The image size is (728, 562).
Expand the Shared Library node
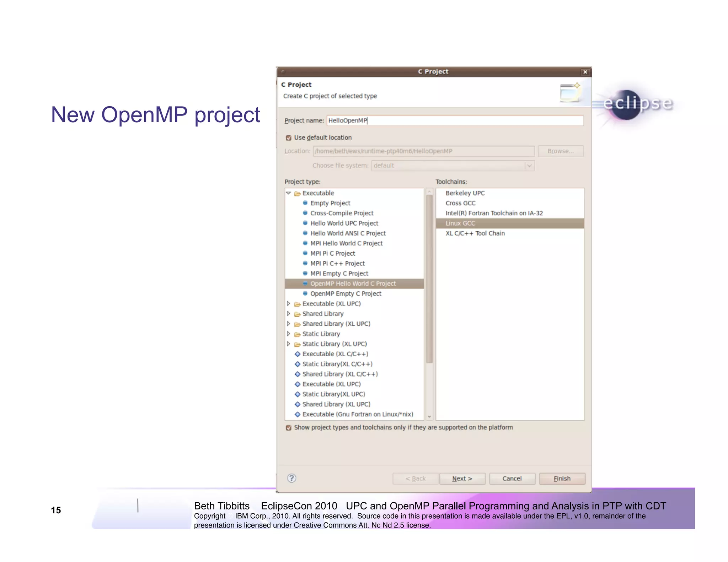click(288, 314)
